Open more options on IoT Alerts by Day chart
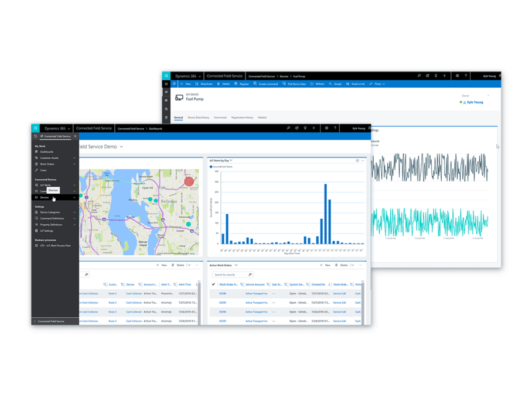 click(363, 161)
